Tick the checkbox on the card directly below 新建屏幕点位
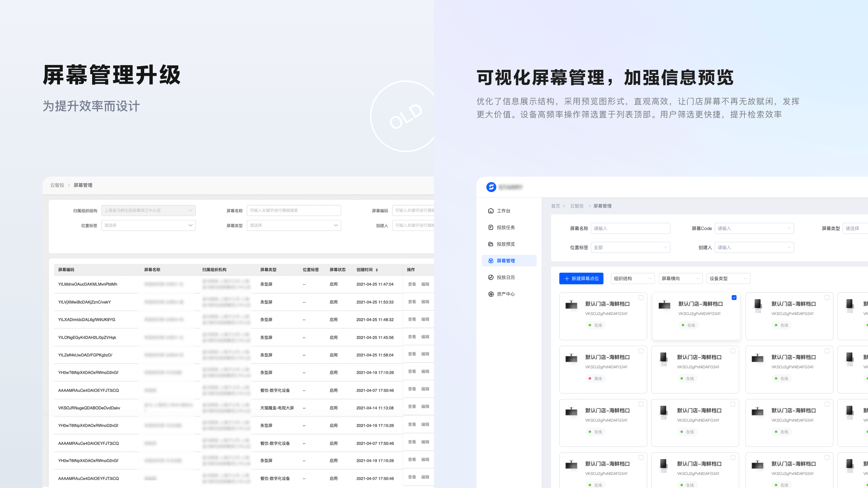Image resolution: width=868 pixels, height=488 pixels. [x=641, y=298]
